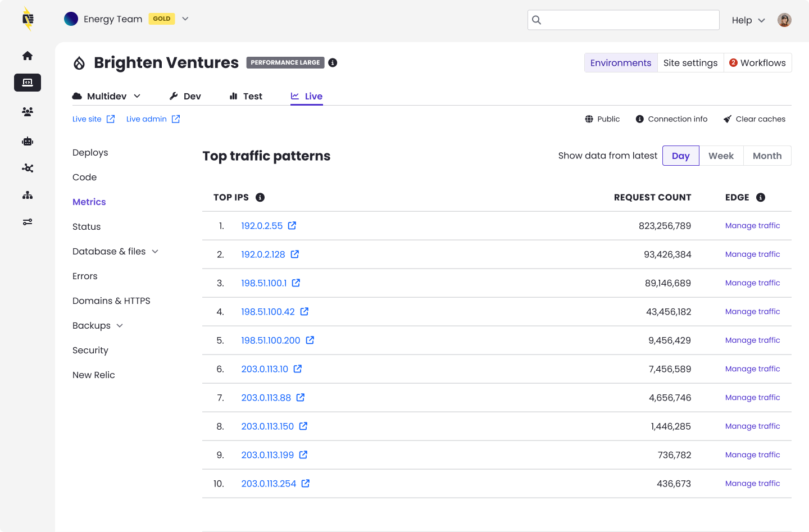
Task: Select the Day time range option
Action: tap(680, 156)
